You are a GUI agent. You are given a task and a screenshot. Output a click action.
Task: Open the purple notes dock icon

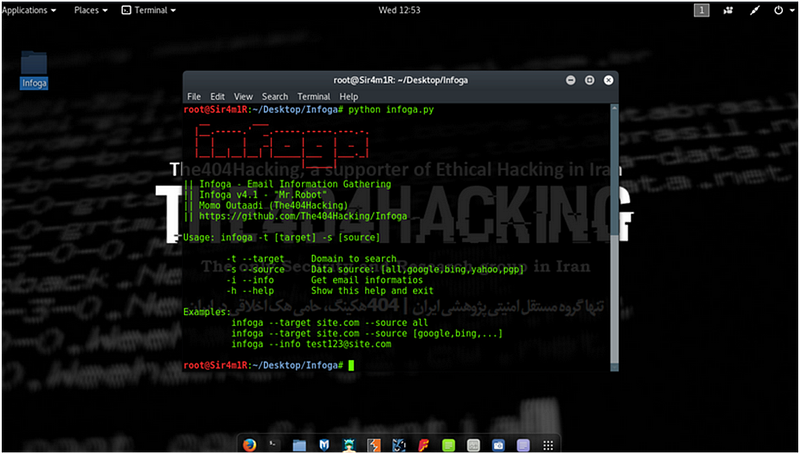[523, 445]
